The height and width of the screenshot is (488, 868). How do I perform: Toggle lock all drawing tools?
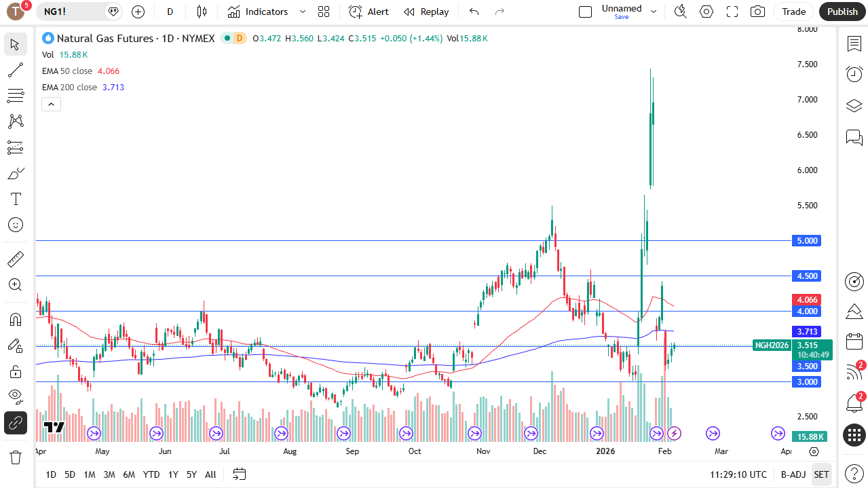(x=15, y=371)
